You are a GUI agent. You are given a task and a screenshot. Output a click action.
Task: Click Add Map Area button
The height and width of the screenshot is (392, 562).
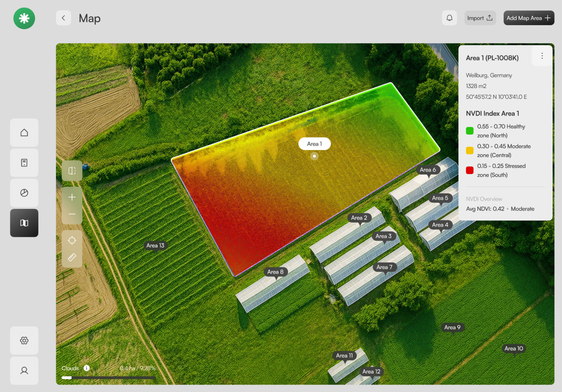click(x=529, y=18)
